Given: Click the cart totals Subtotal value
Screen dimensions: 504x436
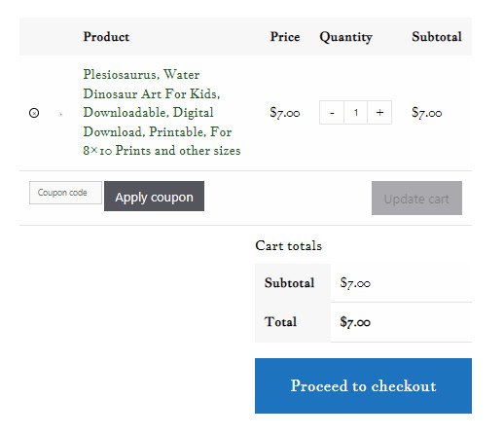Looking at the screenshot, I should click(x=355, y=283).
